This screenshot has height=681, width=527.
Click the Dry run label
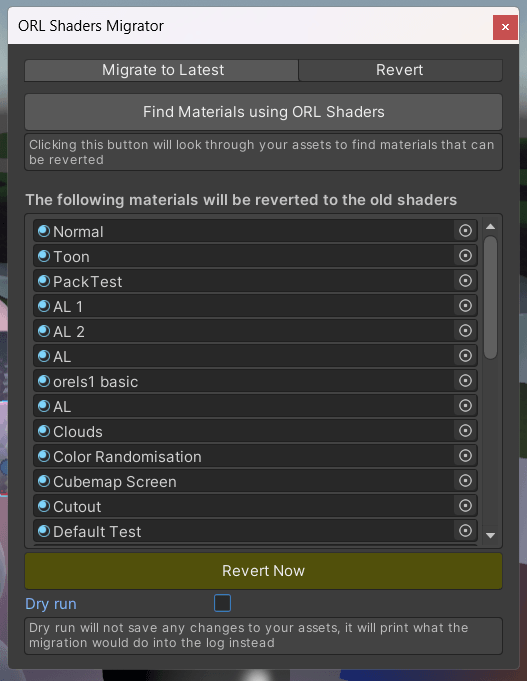51,604
